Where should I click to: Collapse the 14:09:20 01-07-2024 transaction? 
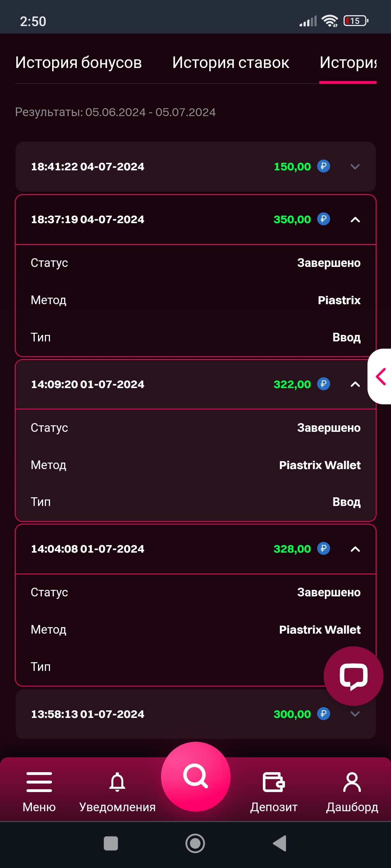coord(355,384)
